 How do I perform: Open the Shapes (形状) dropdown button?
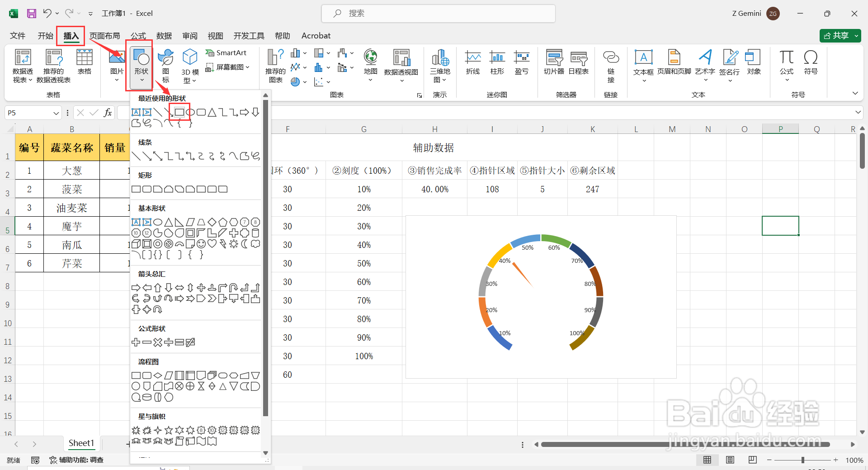click(x=141, y=66)
